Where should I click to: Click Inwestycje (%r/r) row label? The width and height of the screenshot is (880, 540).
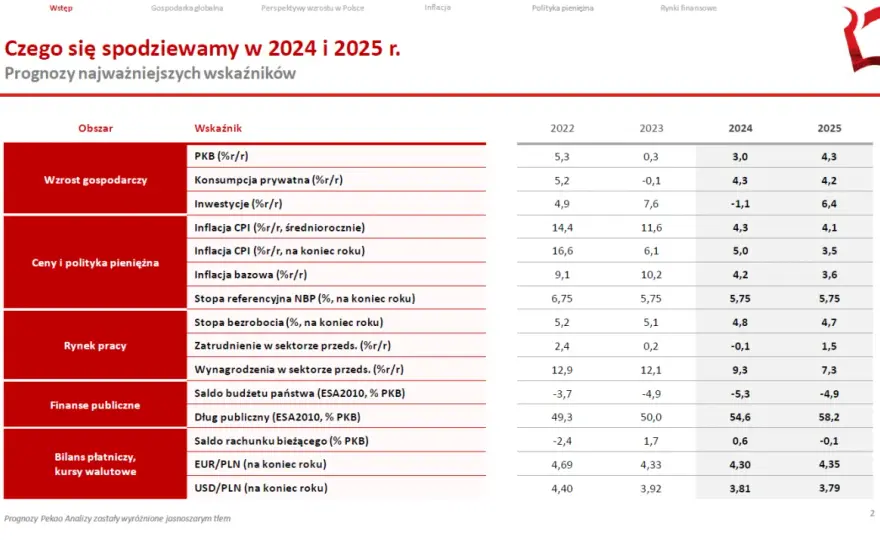pos(238,203)
